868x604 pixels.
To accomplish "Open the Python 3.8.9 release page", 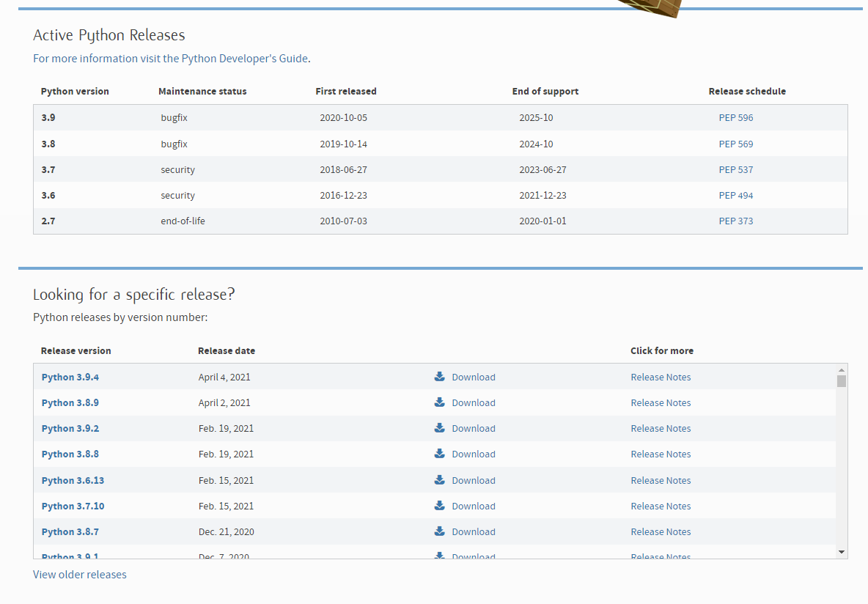I will (70, 402).
